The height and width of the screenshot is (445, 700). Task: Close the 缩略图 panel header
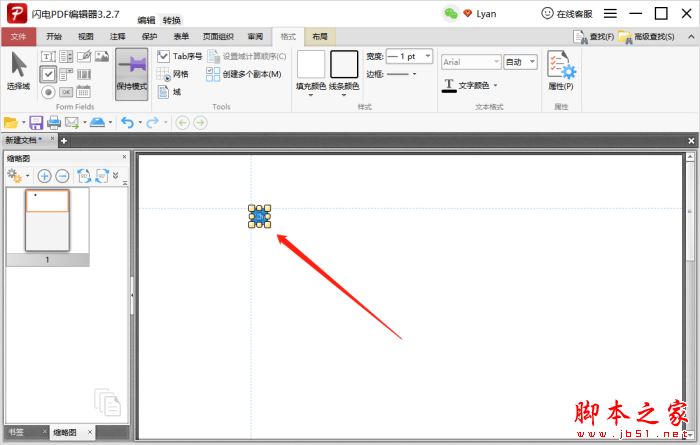124,157
